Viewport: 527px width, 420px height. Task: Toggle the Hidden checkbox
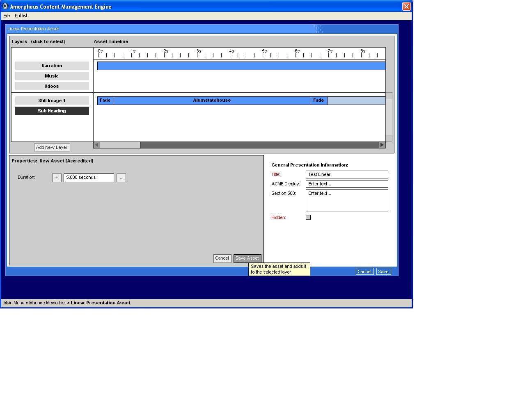pyautogui.click(x=308, y=217)
